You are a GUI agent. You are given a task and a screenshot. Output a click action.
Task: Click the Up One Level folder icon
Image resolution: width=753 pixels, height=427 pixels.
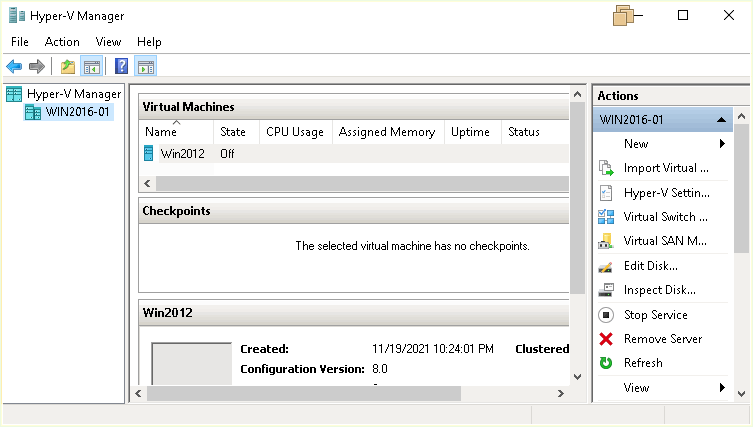click(67, 67)
